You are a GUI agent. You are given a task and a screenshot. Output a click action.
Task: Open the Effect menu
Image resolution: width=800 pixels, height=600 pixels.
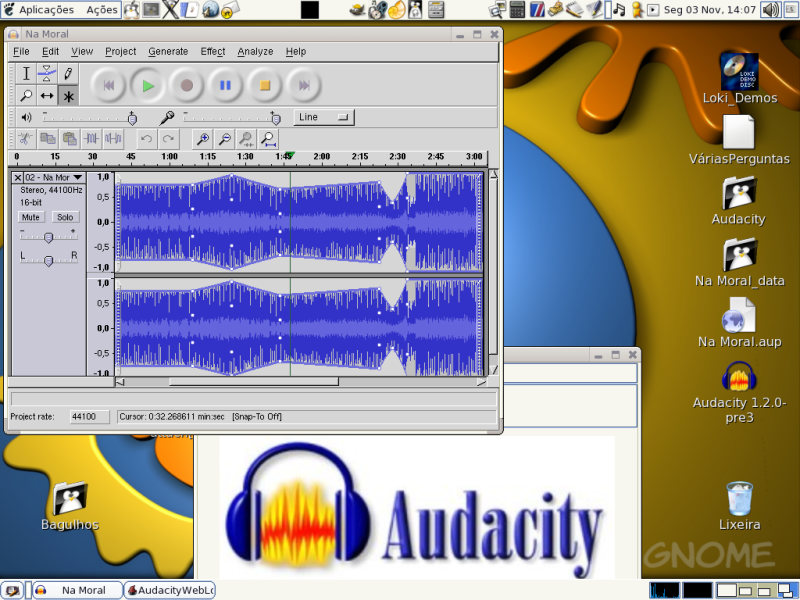point(212,52)
